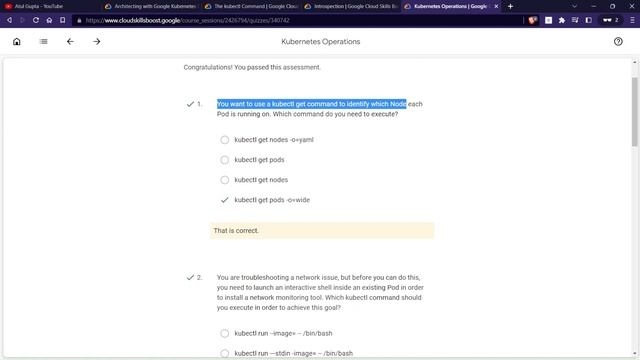Click the page vertical scrollbar thumb
The width and height of the screenshot is (640, 360).
pos(634,112)
